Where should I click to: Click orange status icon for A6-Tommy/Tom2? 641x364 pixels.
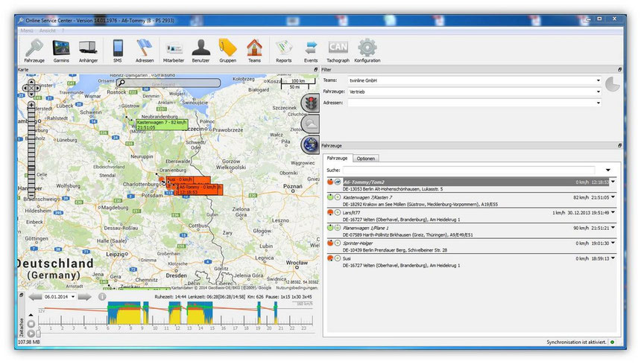(330, 182)
